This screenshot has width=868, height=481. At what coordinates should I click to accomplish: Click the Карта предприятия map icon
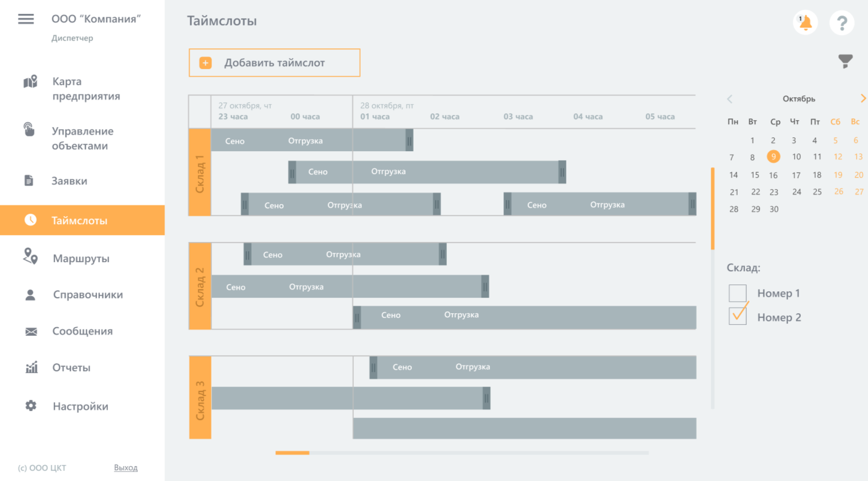30,82
